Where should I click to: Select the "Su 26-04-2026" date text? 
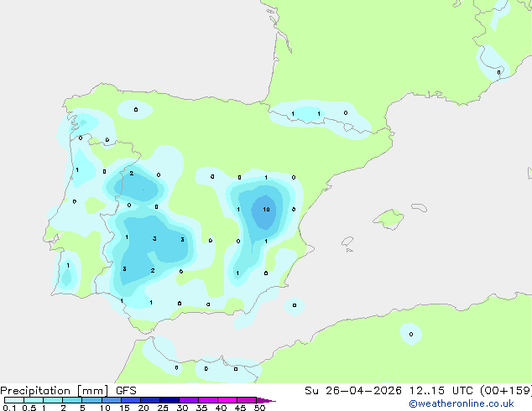[353, 391]
